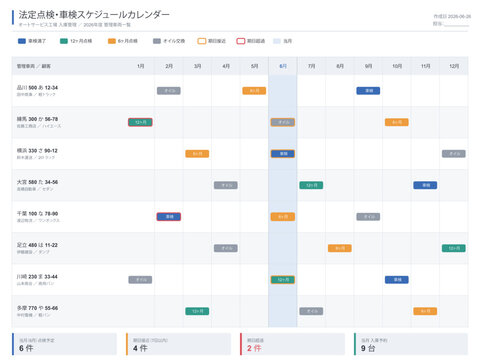This screenshot has width=480, height=360.
Task: Select the 9月 column header
Action: pyautogui.click(x=368, y=66)
